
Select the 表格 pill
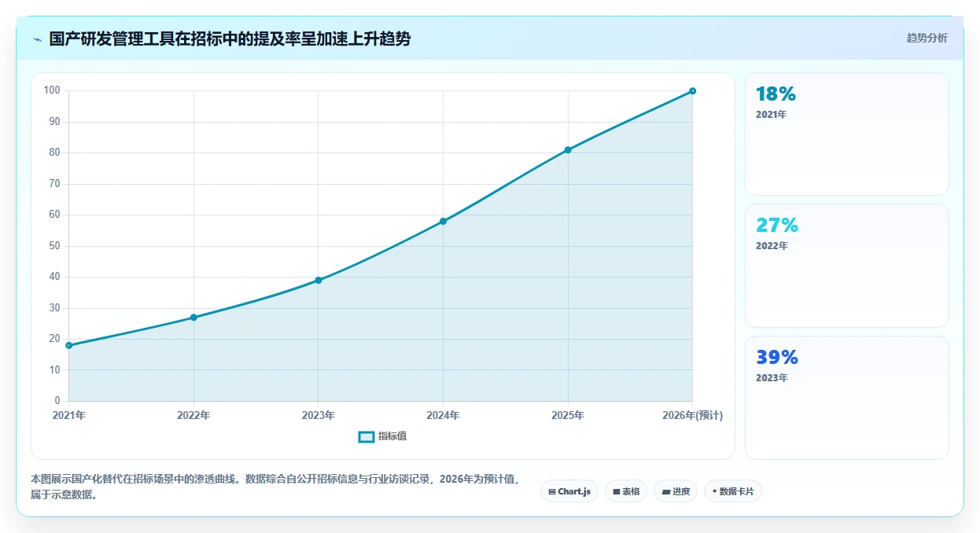coord(626,491)
